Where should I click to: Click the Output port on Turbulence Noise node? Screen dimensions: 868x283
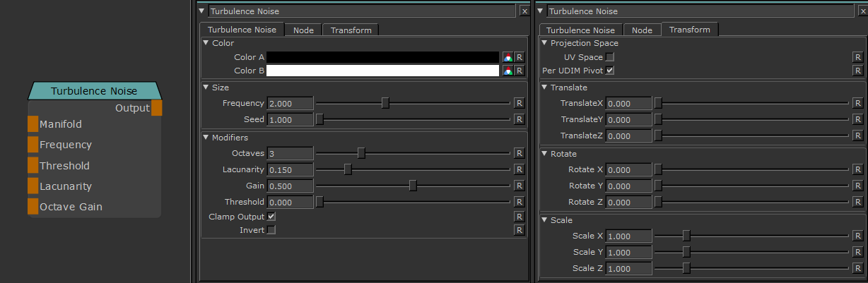(157, 108)
